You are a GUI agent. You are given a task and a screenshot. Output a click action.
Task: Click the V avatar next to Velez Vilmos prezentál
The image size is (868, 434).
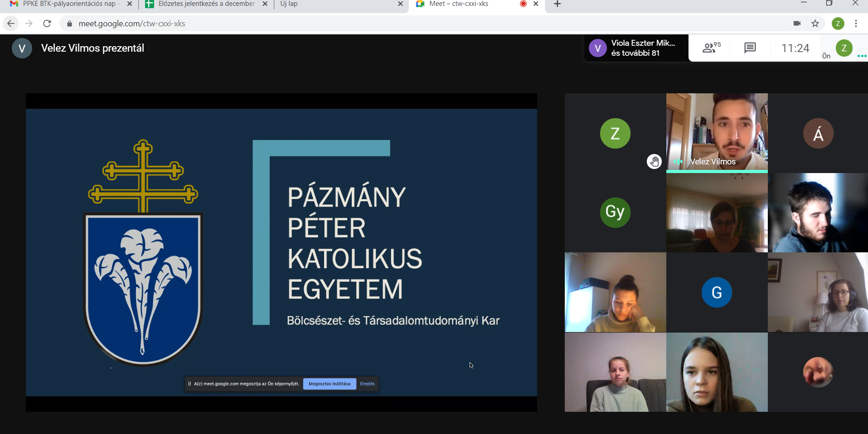(22, 48)
